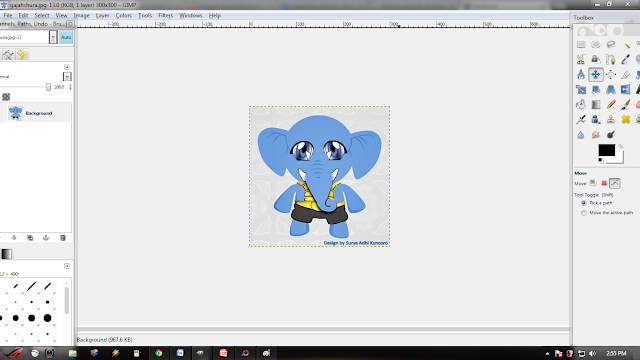This screenshot has height=360, width=640.
Task: Select the Flip tool
Action: point(626,89)
